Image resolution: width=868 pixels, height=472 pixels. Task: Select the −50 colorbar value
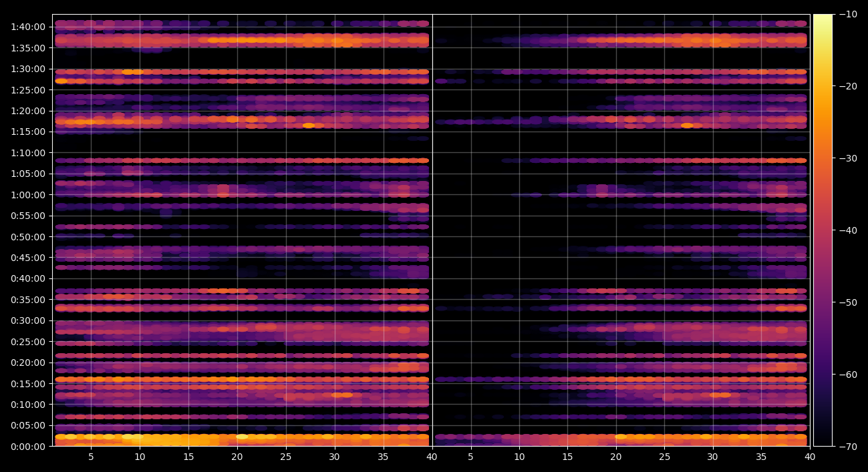click(848, 302)
